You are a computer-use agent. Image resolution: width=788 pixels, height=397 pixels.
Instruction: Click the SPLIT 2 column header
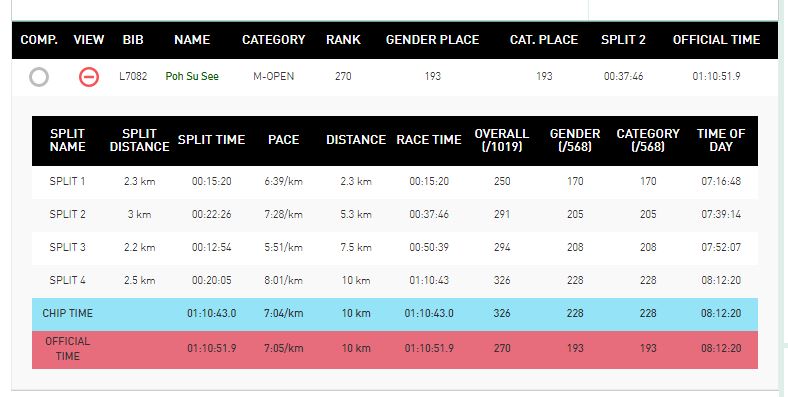623,40
